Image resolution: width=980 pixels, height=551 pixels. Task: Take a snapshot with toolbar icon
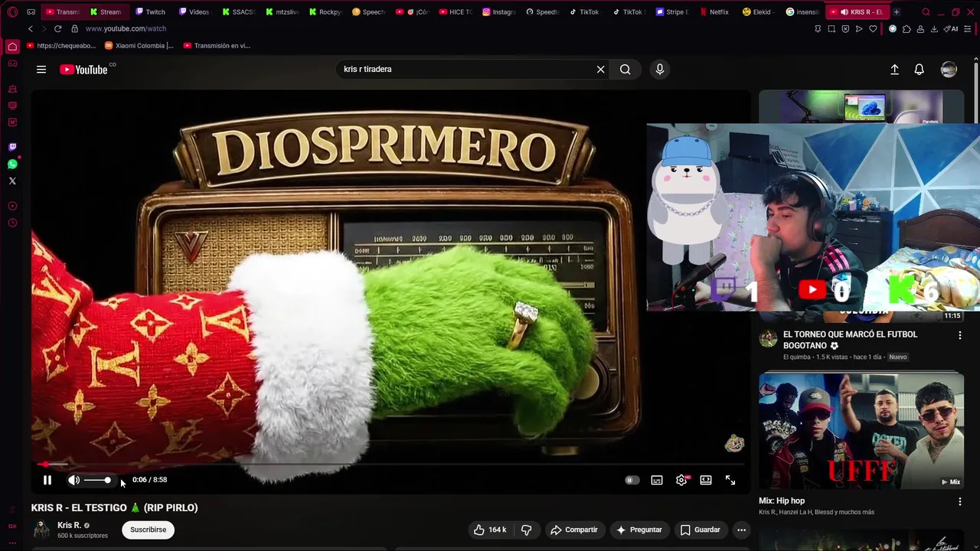click(831, 28)
